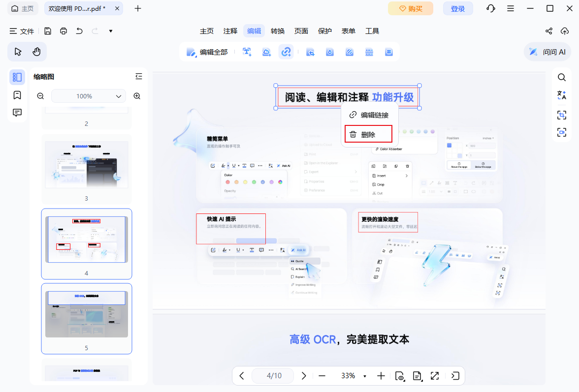Go to the previous page
Viewport: 579px width, 392px height.
point(242,376)
